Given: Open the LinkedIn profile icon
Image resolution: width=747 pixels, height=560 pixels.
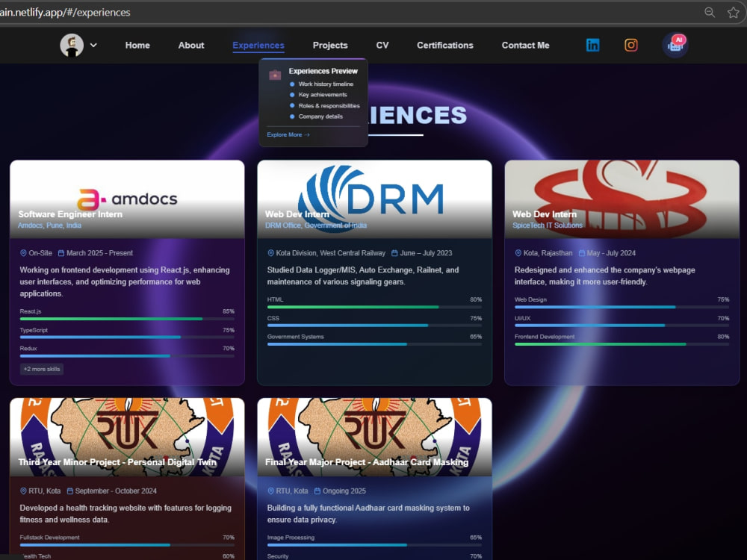Looking at the screenshot, I should (592, 46).
